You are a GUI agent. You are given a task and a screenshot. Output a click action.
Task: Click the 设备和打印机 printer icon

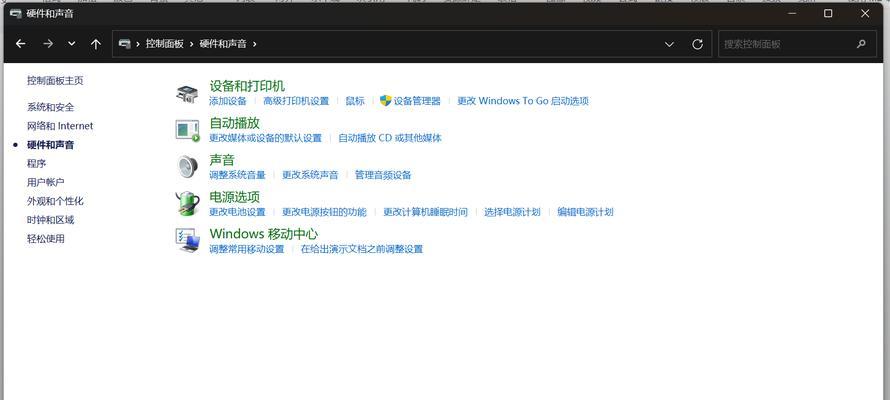[187, 93]
